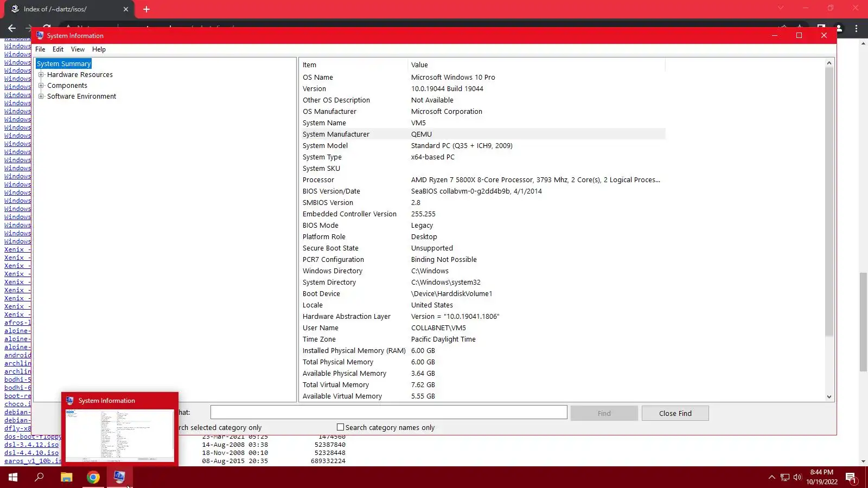Select the '7.62 GB' value
The height and width of the screenshot is (488, 868).
(x=423, y=385)
